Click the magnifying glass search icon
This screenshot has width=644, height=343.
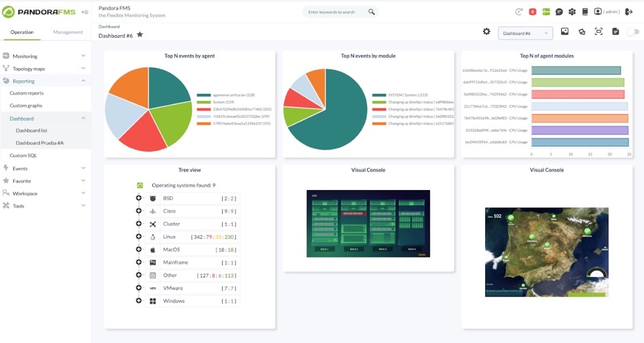pos(371,12)
